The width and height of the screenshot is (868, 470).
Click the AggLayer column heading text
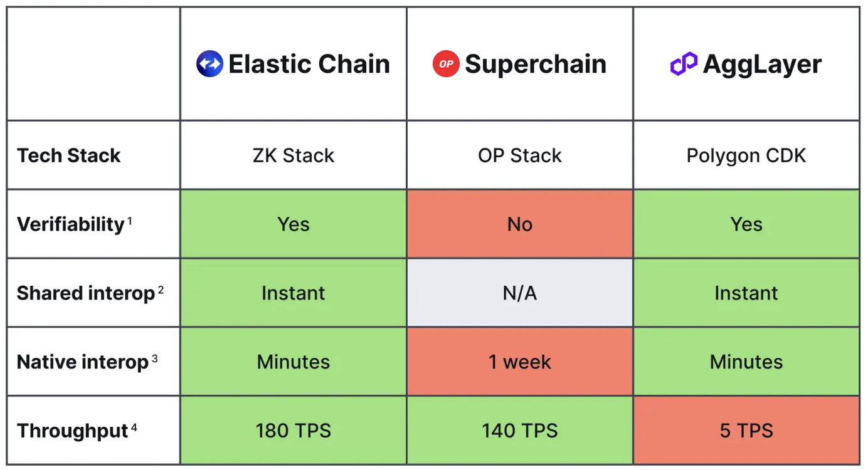762,64
